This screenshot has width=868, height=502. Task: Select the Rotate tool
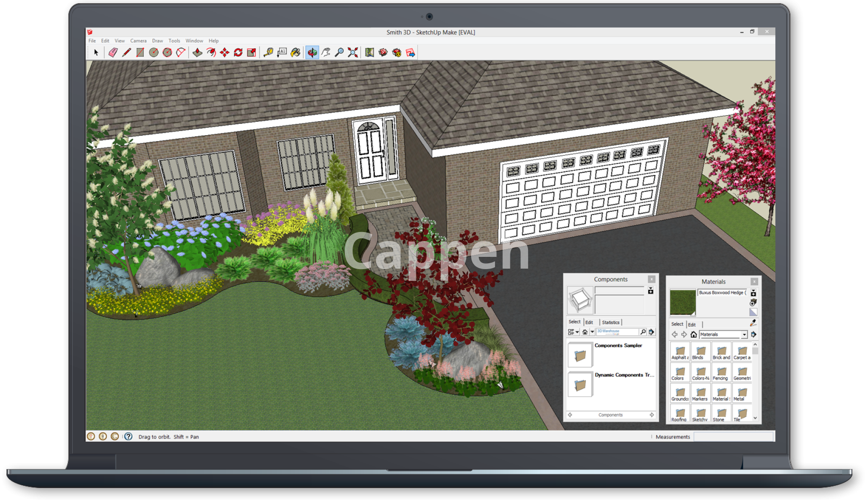click(238, 53)
